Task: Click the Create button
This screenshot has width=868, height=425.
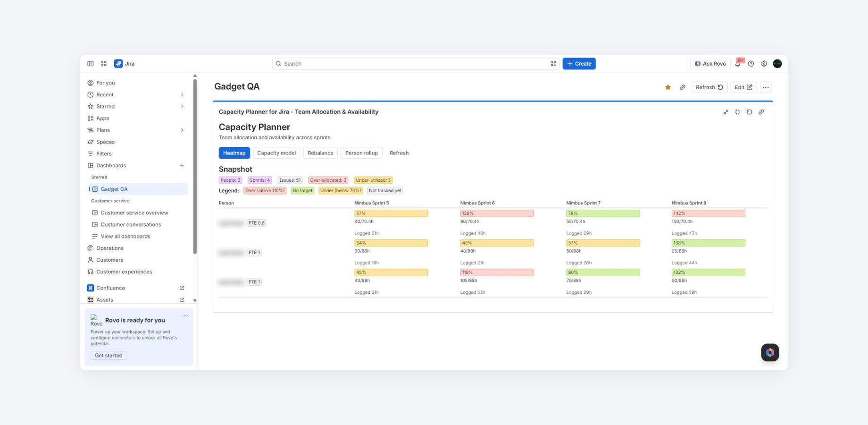Action: 579,64
